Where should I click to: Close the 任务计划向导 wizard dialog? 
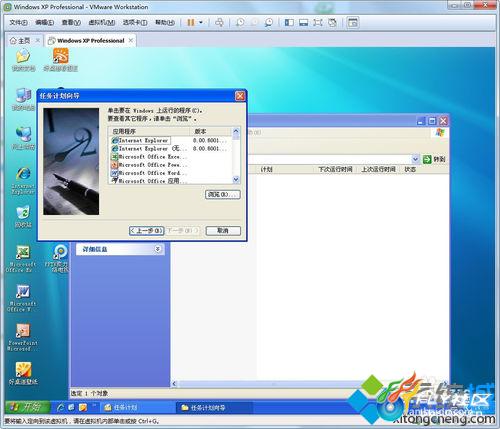coord(240,96)
